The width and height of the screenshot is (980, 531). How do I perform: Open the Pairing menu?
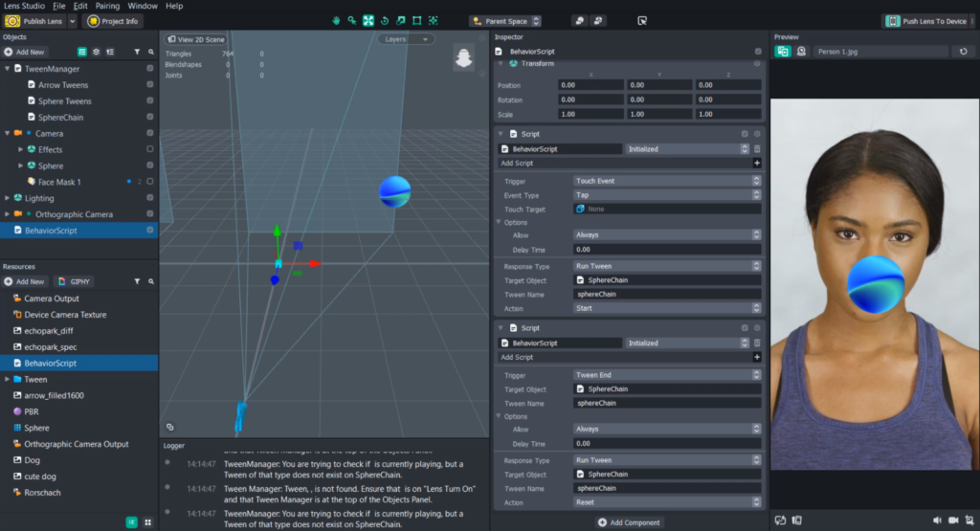click(x=107, y=6)
